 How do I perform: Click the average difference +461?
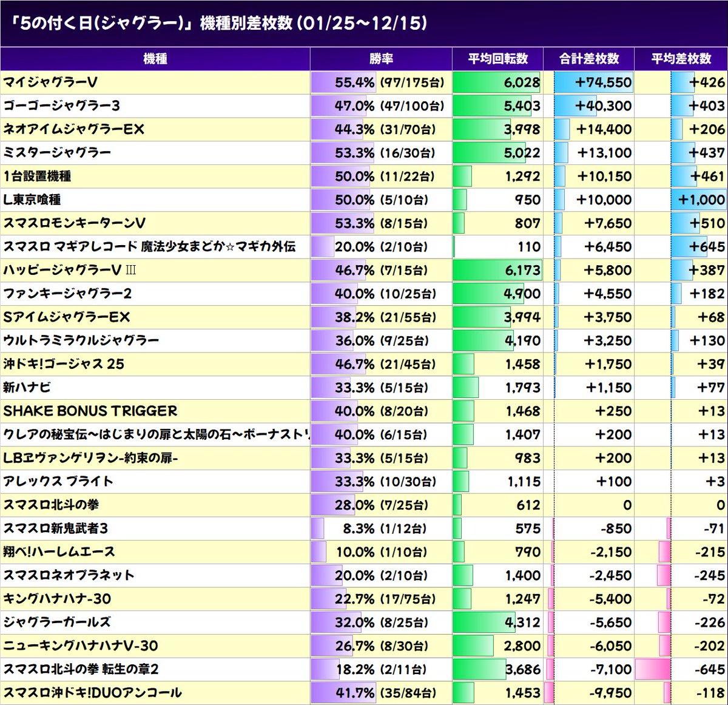707,176
